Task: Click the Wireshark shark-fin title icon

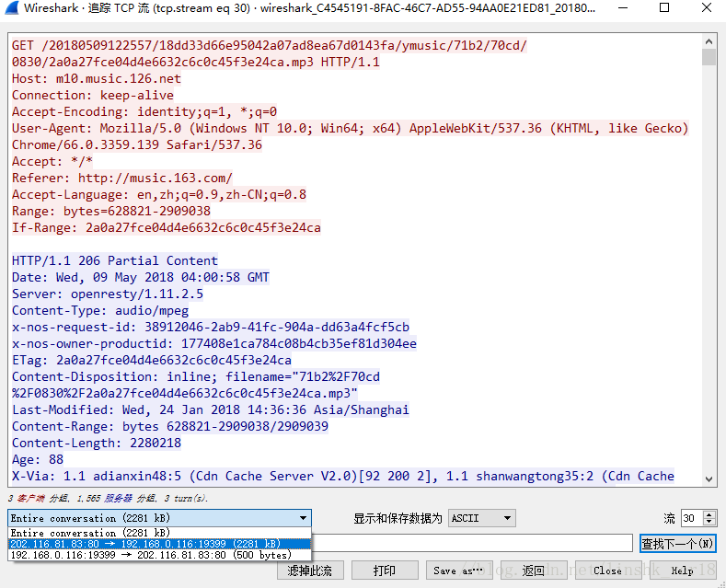Action: (11, 8)
